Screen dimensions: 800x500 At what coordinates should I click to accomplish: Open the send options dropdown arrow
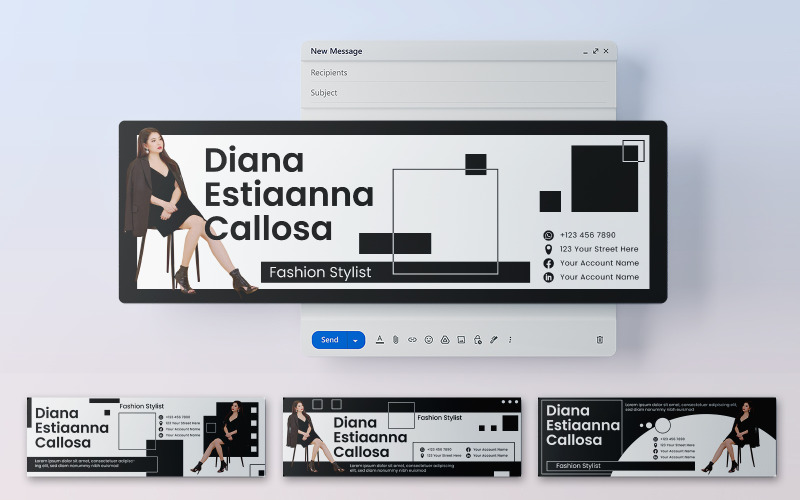pyautogui.click(x=355, y=340)
